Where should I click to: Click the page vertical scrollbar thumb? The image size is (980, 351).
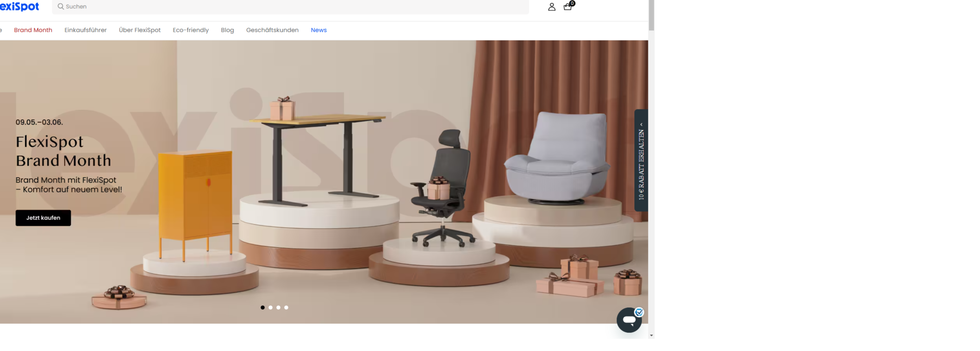tap(651, 15)
